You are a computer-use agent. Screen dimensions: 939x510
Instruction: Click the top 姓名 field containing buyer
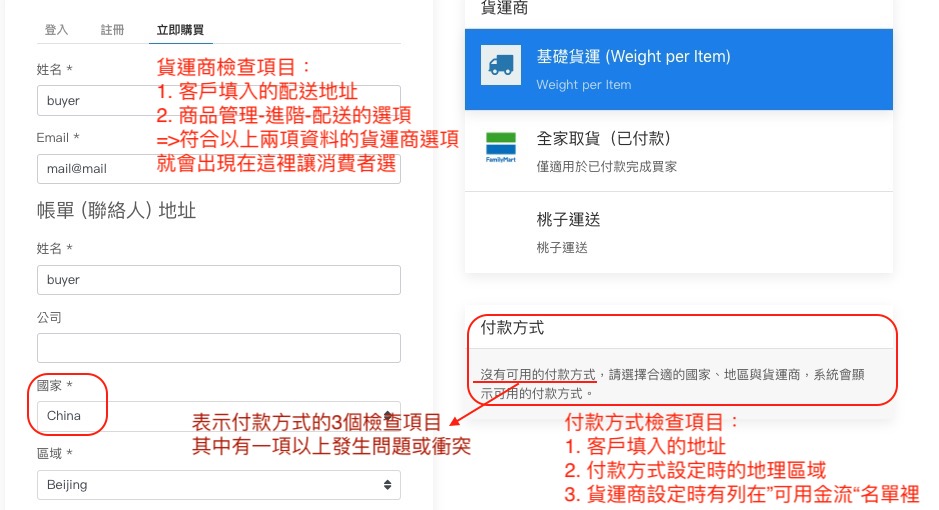(219, 101)
